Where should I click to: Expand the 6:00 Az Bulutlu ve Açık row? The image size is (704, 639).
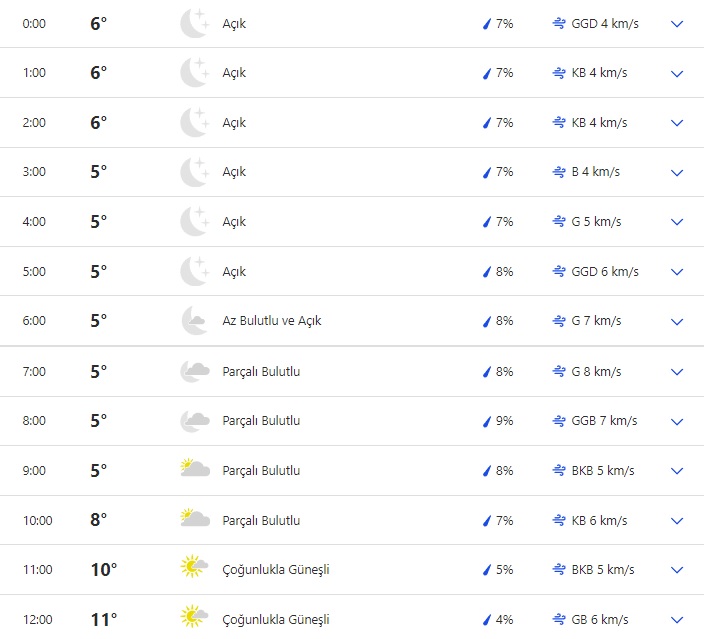(677, 321)
